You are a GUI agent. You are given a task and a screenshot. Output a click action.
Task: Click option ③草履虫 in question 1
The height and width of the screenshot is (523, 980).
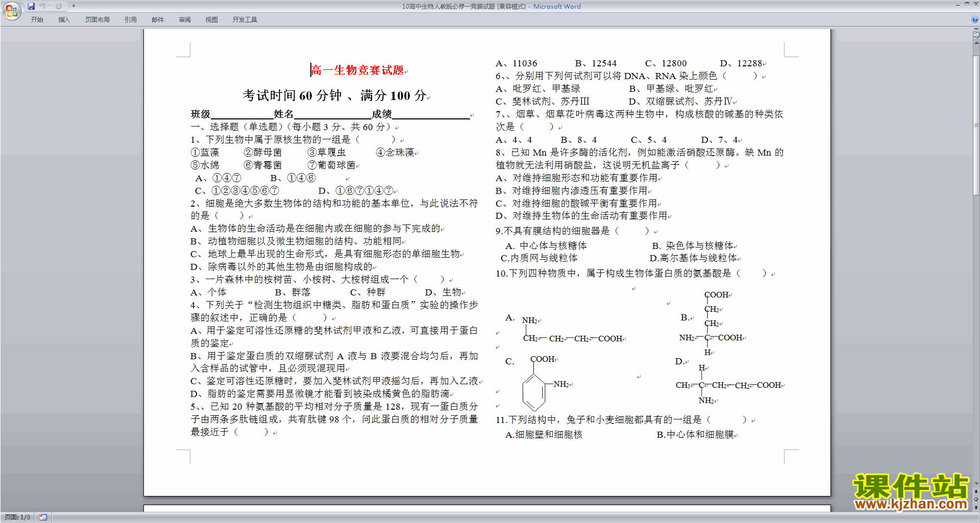pos(327,152)
